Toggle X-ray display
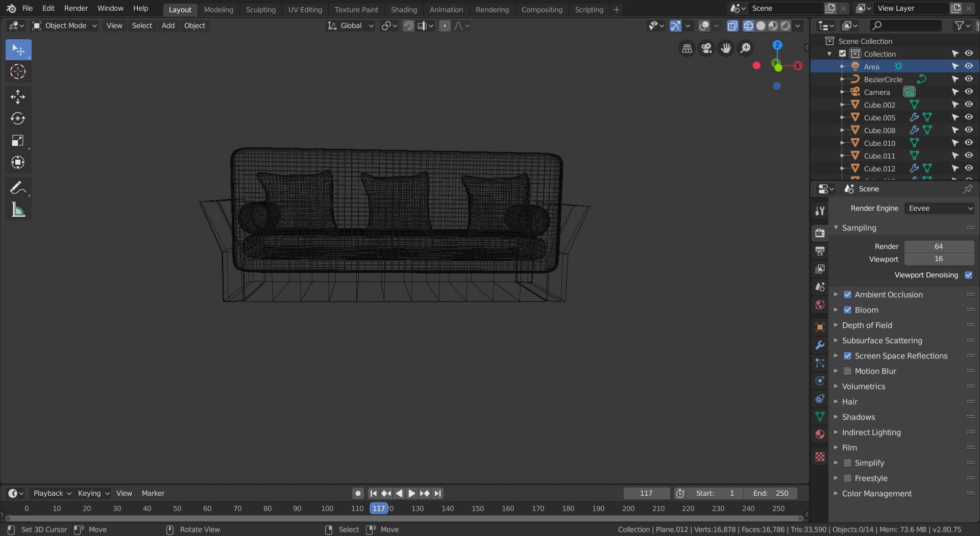Image resolution: width=980 pixels, height=536 pixels. pos(732,25)
